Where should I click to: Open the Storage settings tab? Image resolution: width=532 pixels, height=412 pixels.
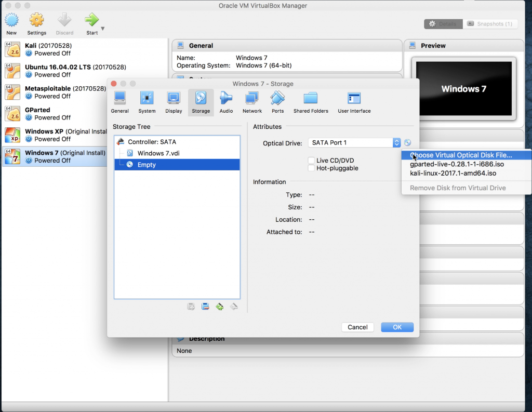click(201, 102)
